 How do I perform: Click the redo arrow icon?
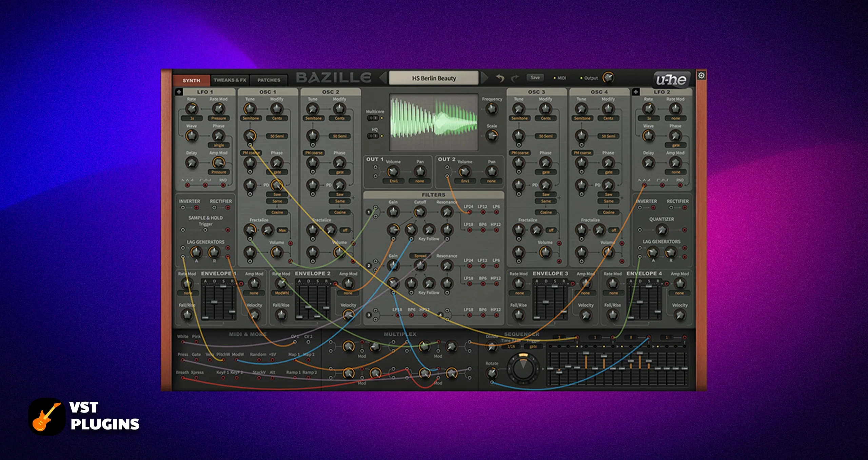click(515, 78)
